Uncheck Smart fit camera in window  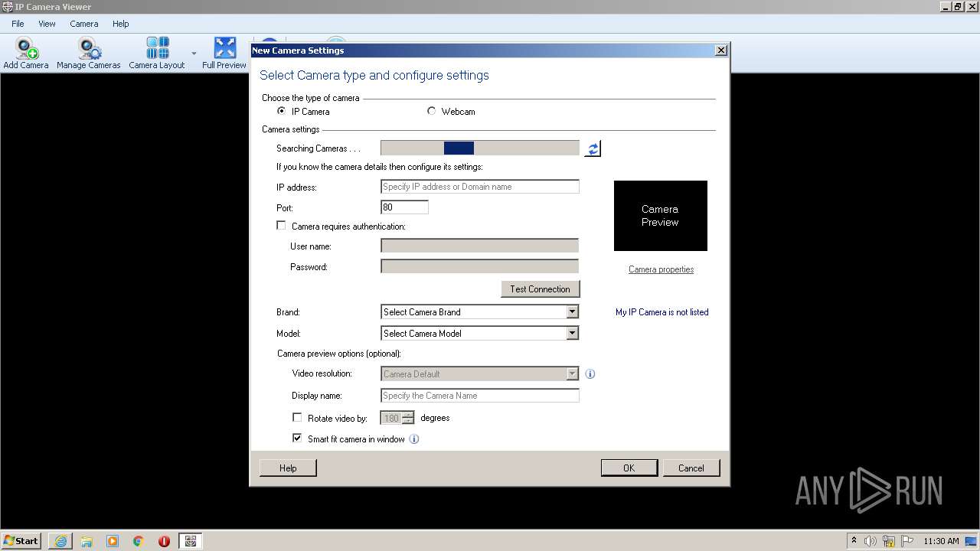tap(297, 439)
